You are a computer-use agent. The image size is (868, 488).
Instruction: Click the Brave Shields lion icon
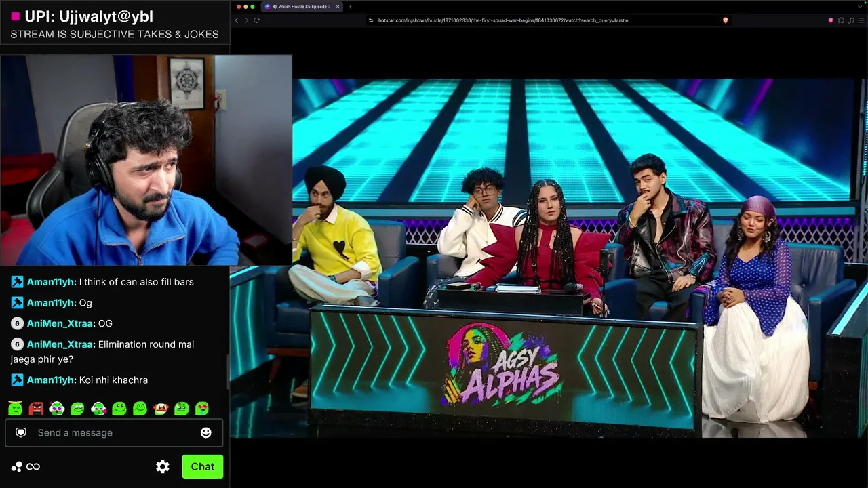click(x=725, y=20)
